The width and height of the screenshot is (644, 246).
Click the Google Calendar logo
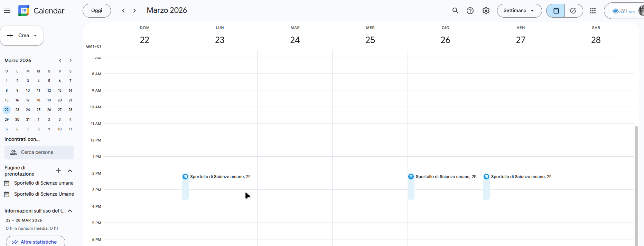click(24, 11)
